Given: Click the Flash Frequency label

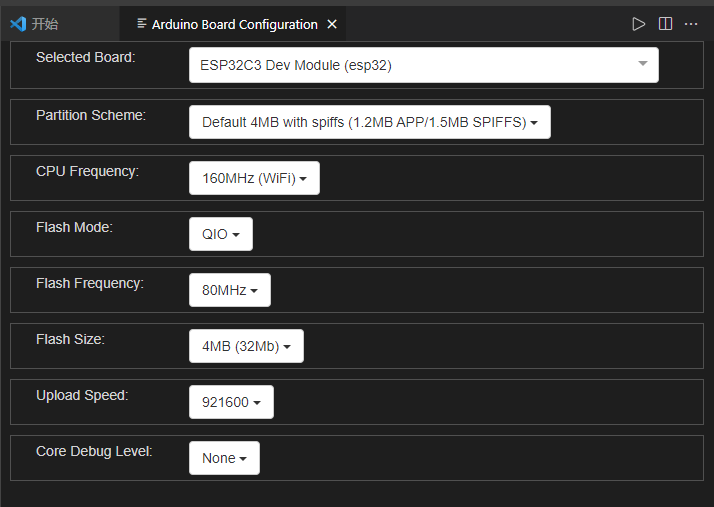Looking at the screenshot, I should (90, 283).
